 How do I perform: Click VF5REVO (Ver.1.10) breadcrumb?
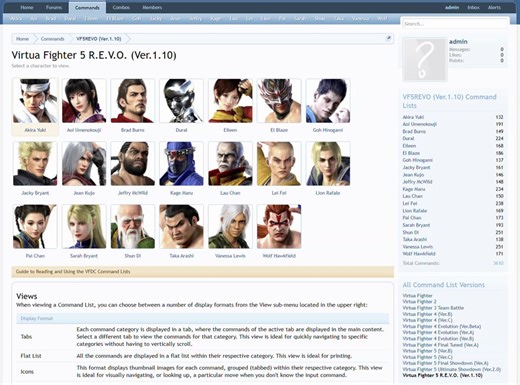pos(99,39)
